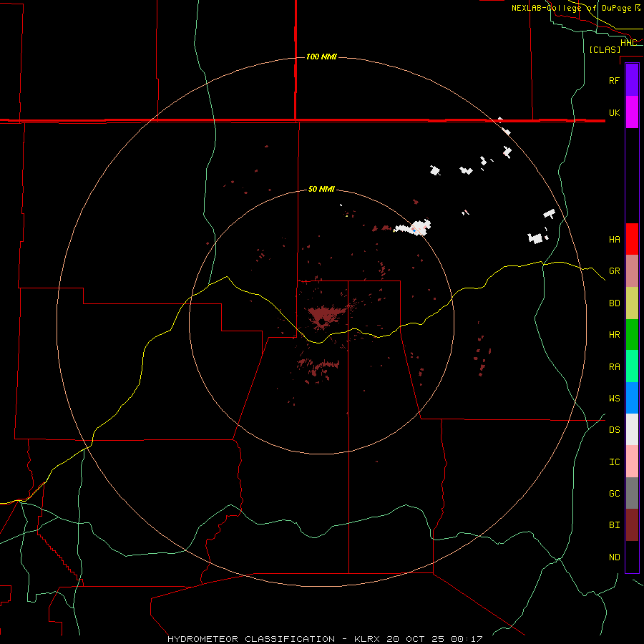The width and height of the screenshot is (644, 644).
Task: Click the 20 OCT 25 date in footer
Action: pyautogui.click(x=416, y=639)
